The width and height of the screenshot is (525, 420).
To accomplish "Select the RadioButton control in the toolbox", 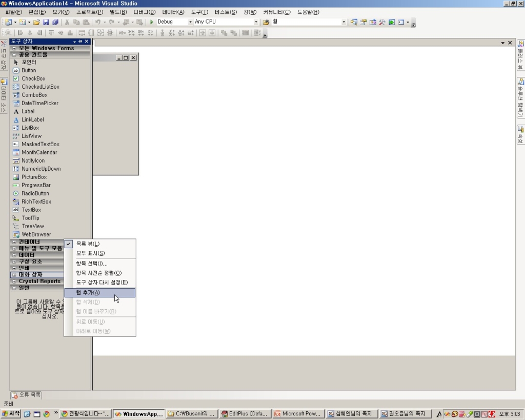I will pos(51,193).
